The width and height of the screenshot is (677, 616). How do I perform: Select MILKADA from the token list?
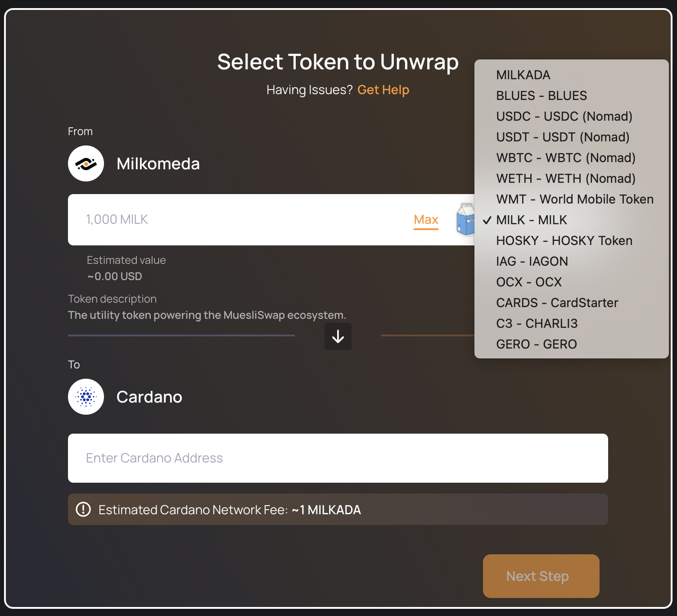(x=523, y=75)
